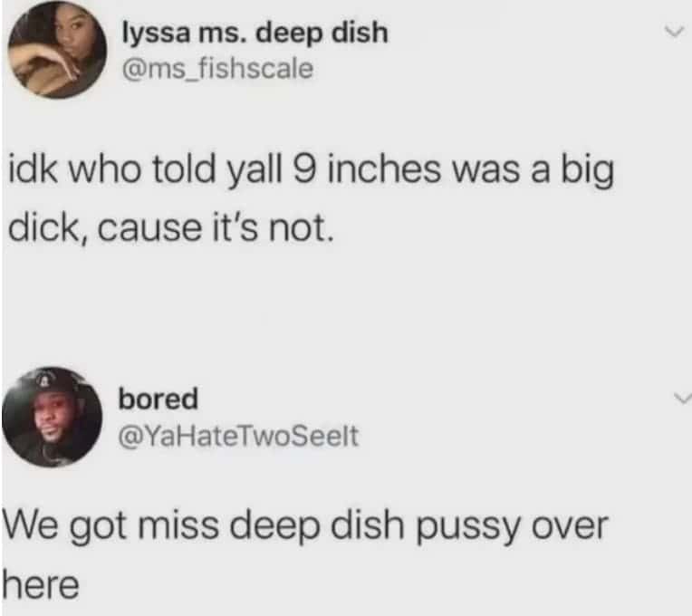Open the @YaHateTwoSeeIt handle link

coord(238,436)
